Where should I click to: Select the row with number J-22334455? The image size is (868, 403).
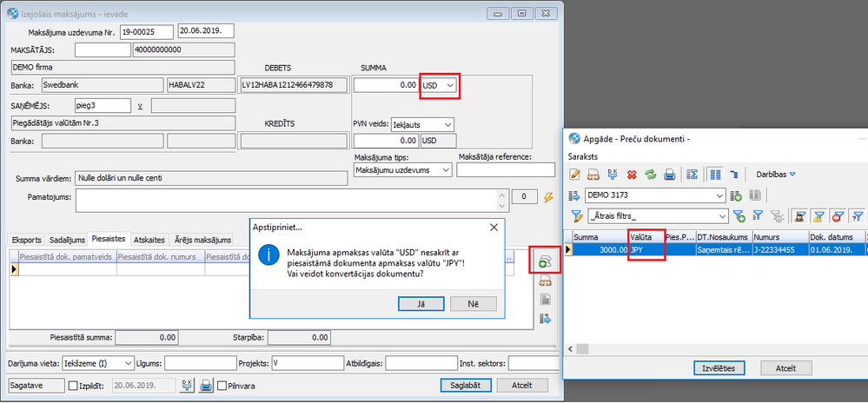click(717, 249)
